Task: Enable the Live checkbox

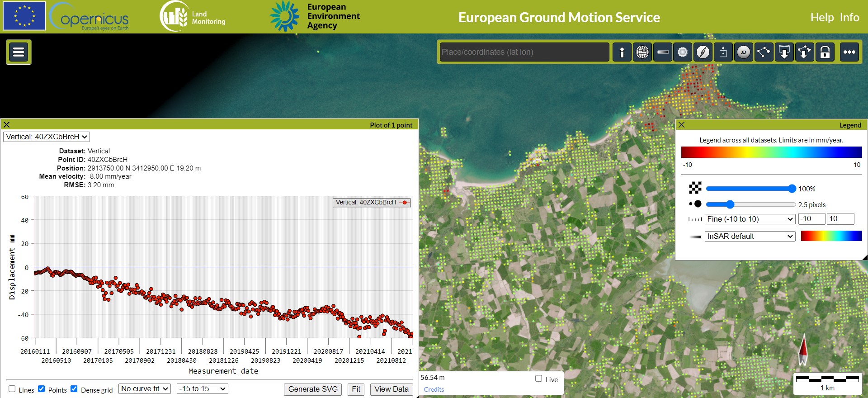Action: [x=538, y=379]
